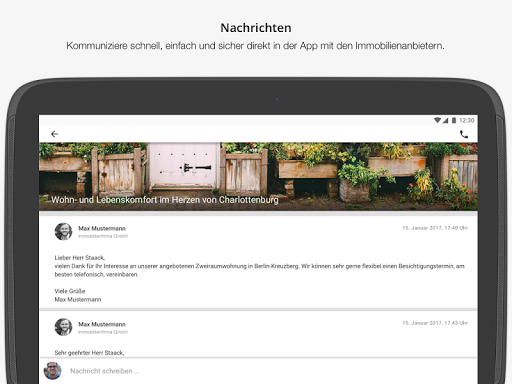Select first sender name Max Mustermann
The width and height of the screenshot is (512, 384).
click(x=102, y=228)
